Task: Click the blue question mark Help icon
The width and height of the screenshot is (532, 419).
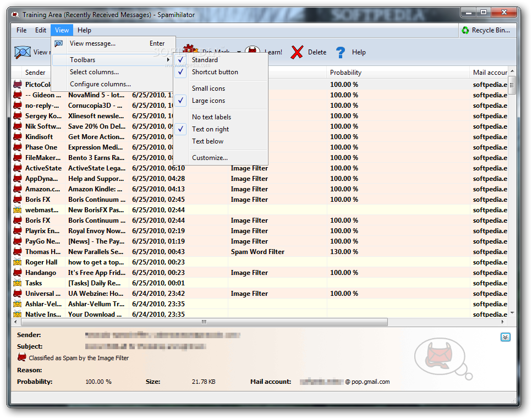Action: click(x=341, y=52)
